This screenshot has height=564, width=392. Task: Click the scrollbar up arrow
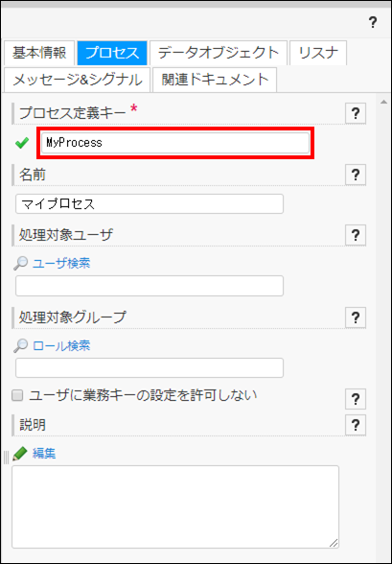click(382, 102)
